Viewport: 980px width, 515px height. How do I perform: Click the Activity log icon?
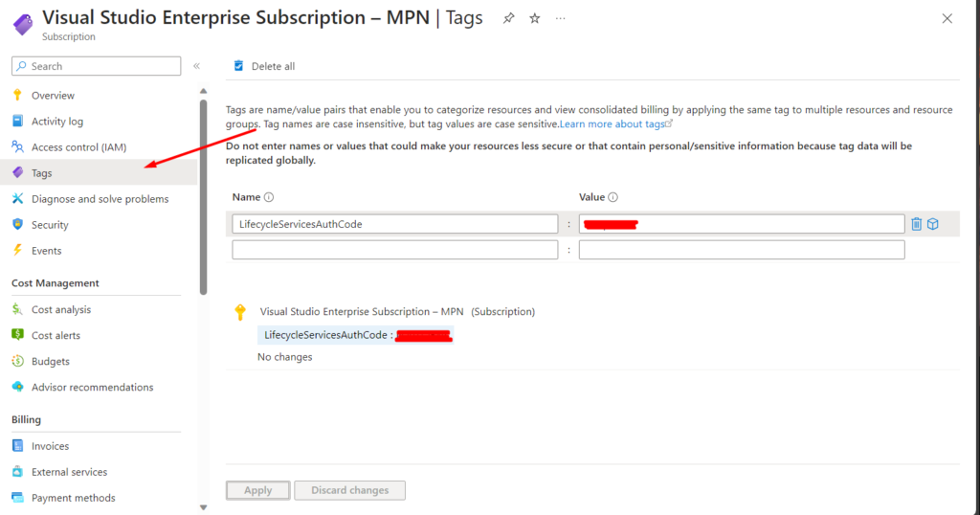[x=17, y=121]
